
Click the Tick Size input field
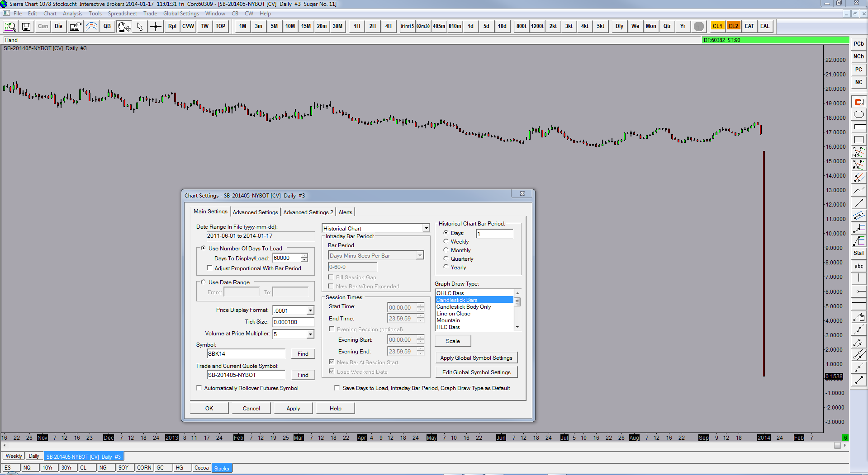(x=293, y=322)
